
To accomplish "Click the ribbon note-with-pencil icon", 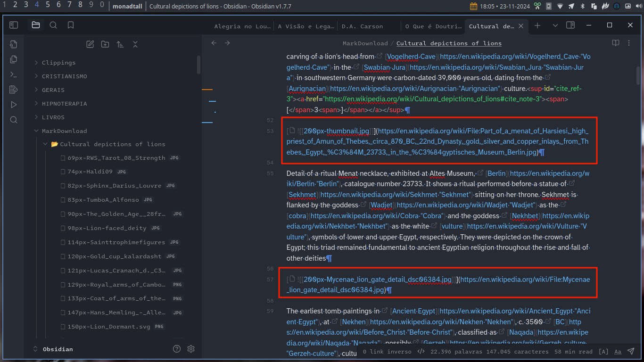I will 14,90.
